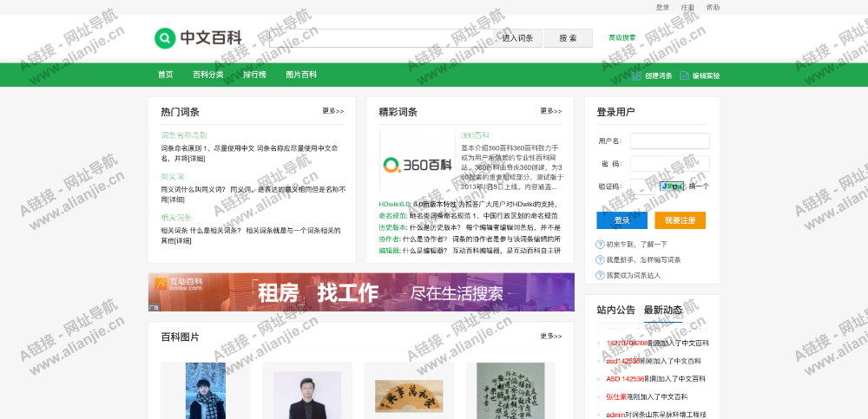Click the question icon beside 初来乍到，了解一下

point(600,244)
